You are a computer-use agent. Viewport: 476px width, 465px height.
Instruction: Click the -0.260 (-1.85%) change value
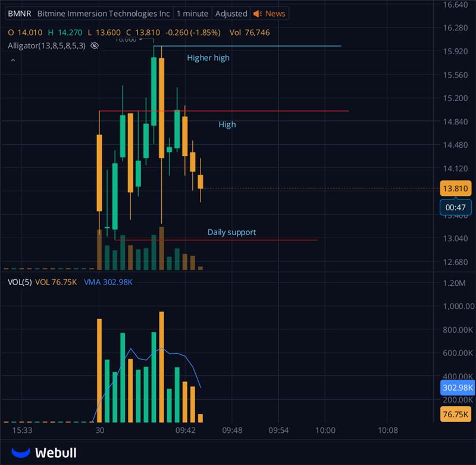click(x=193, y=33)
